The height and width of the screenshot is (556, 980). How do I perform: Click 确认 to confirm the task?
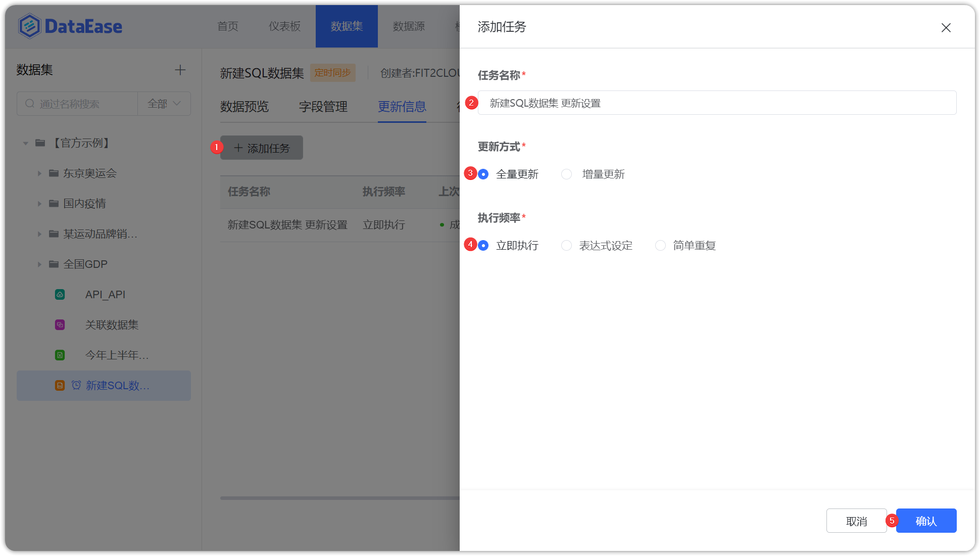[x=926, y=521]
